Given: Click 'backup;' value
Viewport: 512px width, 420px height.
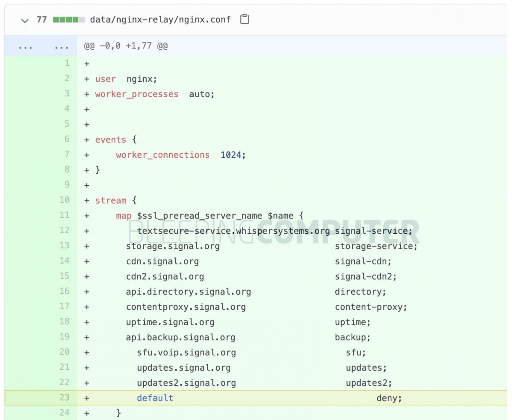Looking at the screenshot, I should tap(353, 337).
